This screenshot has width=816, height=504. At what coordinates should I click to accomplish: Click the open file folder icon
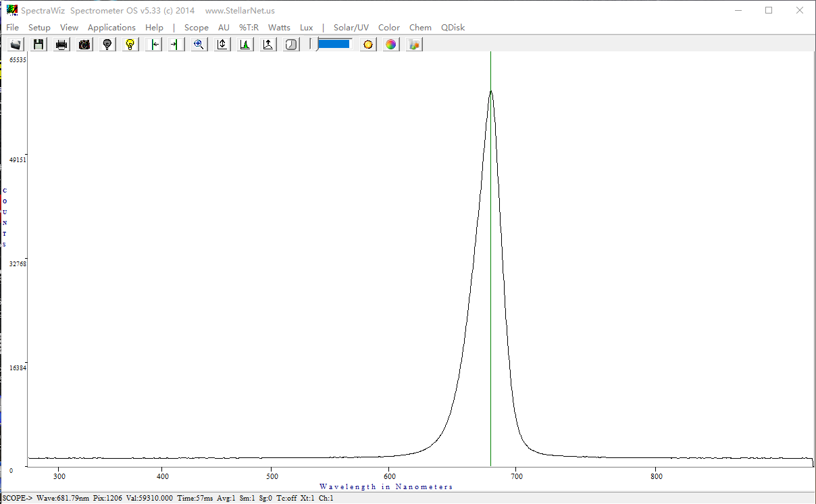16,45
